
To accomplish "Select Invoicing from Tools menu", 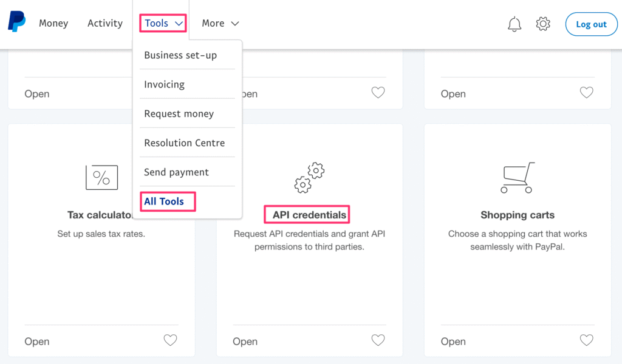I will click(165, 84).
